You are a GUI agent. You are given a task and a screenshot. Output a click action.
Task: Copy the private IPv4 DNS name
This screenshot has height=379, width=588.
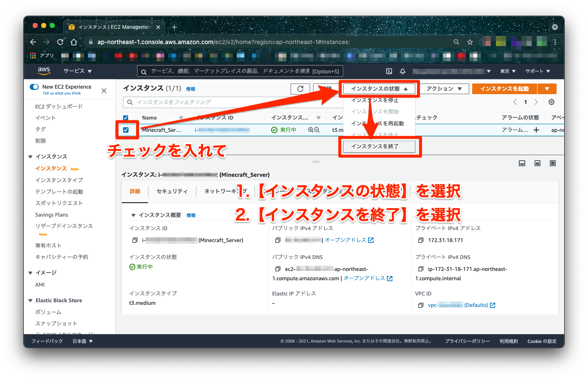coord(421,269)
